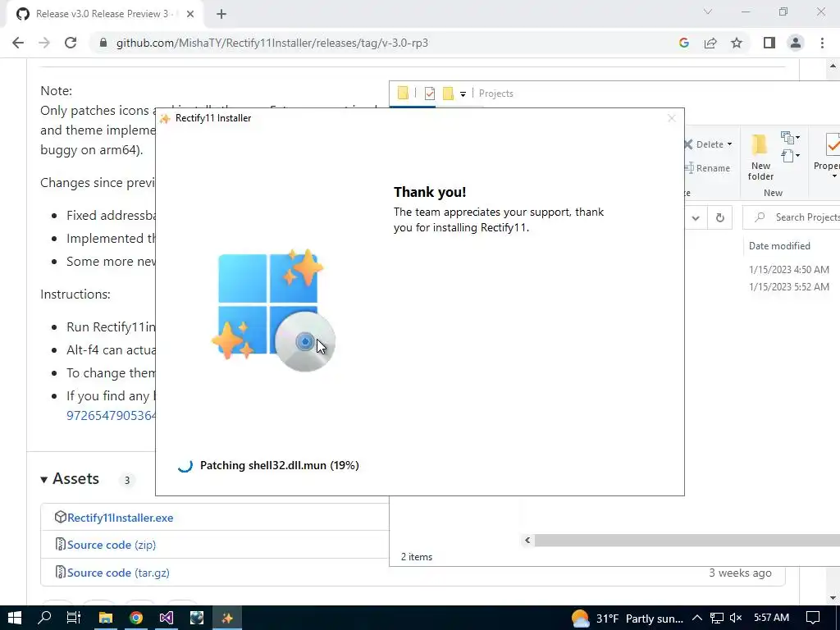Open Chrome side panel
Image resolution: width=840 pixels, height=630 pixels.
tap(769, 43)
